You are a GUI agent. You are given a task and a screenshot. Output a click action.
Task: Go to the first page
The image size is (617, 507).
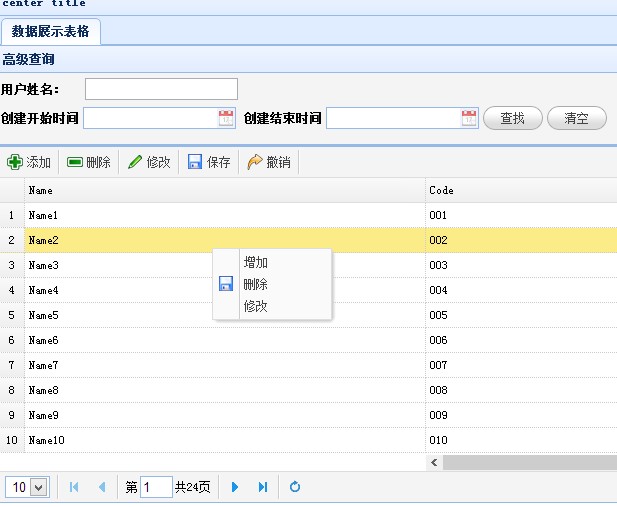(x=74, y=487)
